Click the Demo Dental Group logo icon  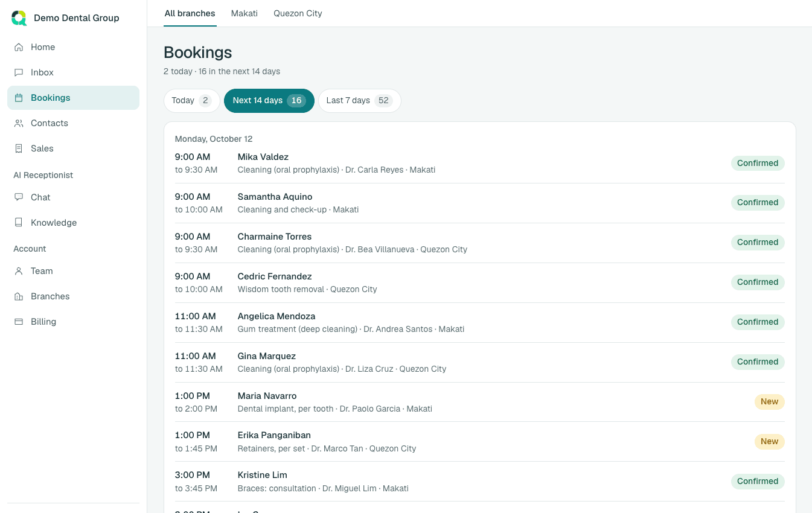tap(19, 18)
